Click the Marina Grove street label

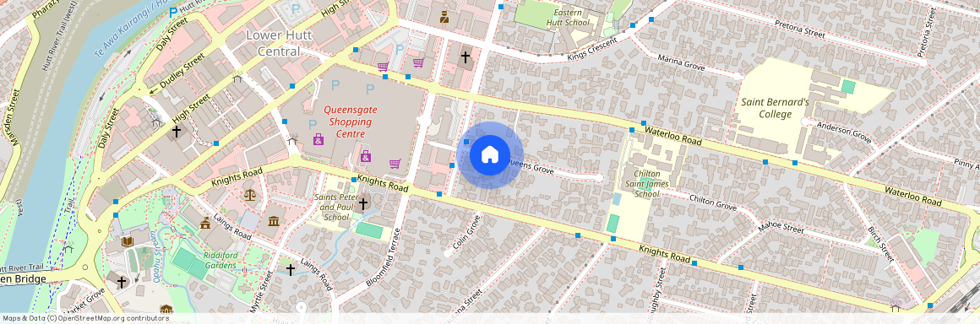pos(681,62)
